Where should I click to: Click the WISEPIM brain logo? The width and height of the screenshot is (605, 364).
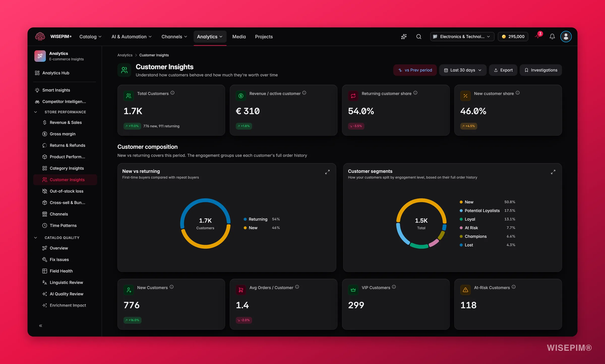[40, 37]
